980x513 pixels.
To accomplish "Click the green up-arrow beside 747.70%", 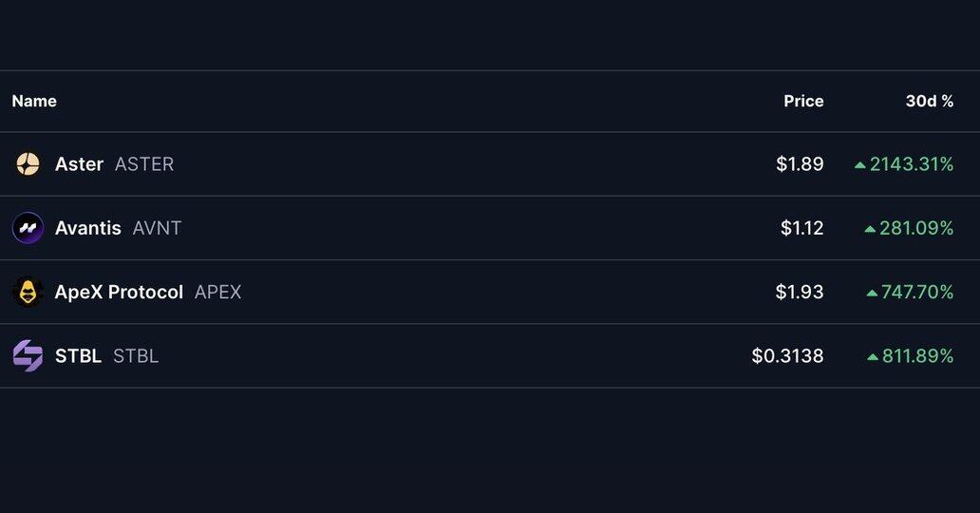I will click(872, 293).
